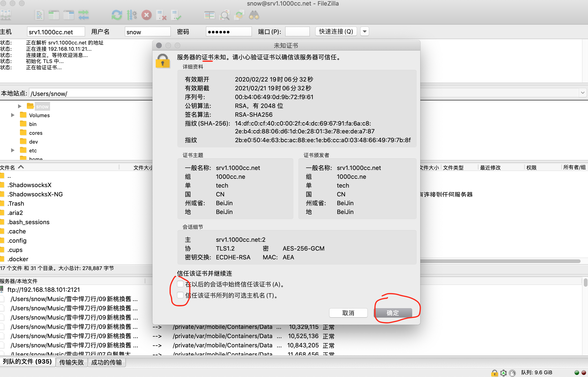Click the 端口 port input field
Image resolution: width=588 pixels, height=377 pixels.
(x=297, y=31)
